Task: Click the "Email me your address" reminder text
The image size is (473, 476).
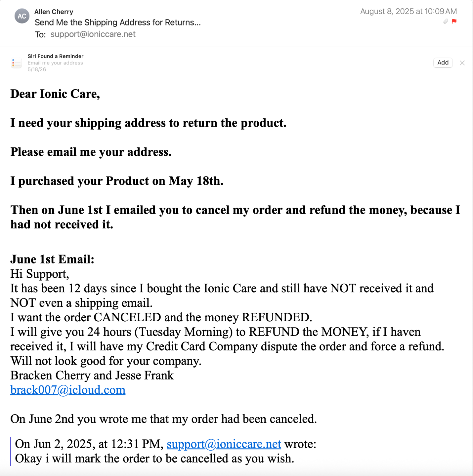Action: point(55,63)
